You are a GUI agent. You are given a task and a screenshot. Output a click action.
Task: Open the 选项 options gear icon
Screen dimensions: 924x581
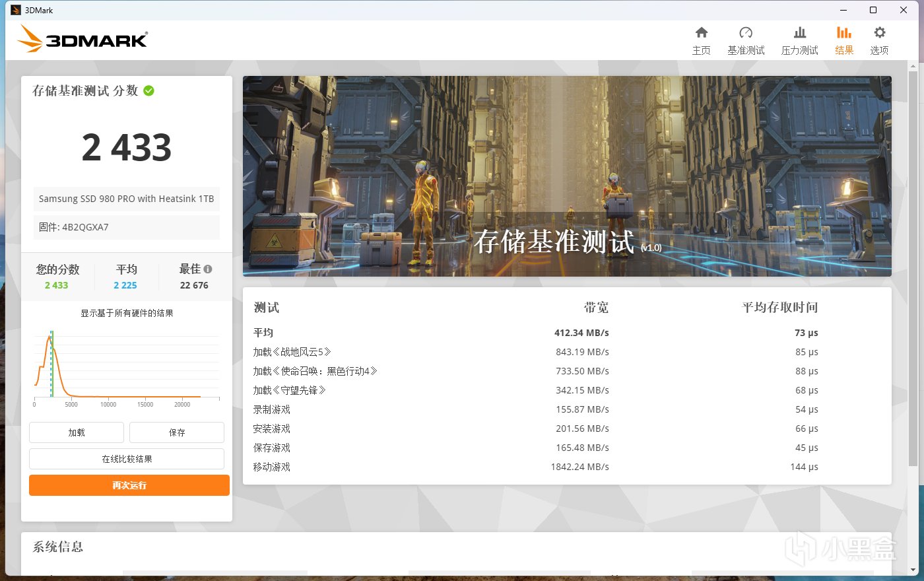pyautogui.click(x=879, y=33)
